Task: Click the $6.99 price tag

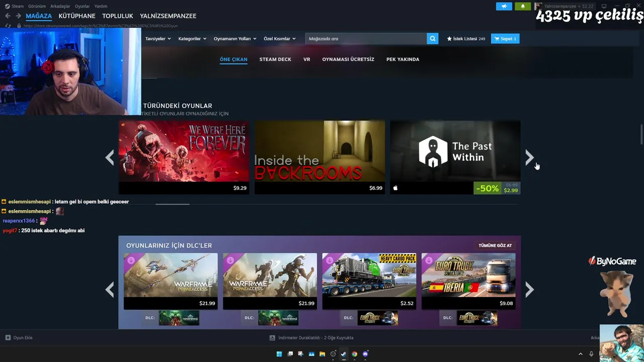Action: coord(376,188)
